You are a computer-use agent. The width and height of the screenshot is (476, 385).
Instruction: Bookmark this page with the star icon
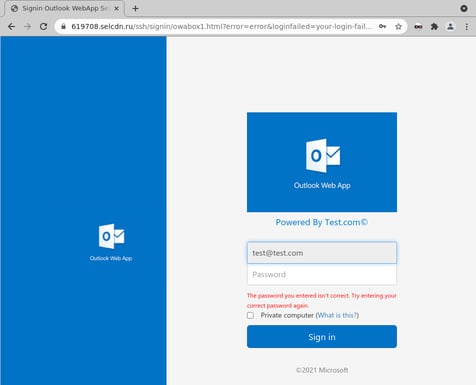coord(398,27)
